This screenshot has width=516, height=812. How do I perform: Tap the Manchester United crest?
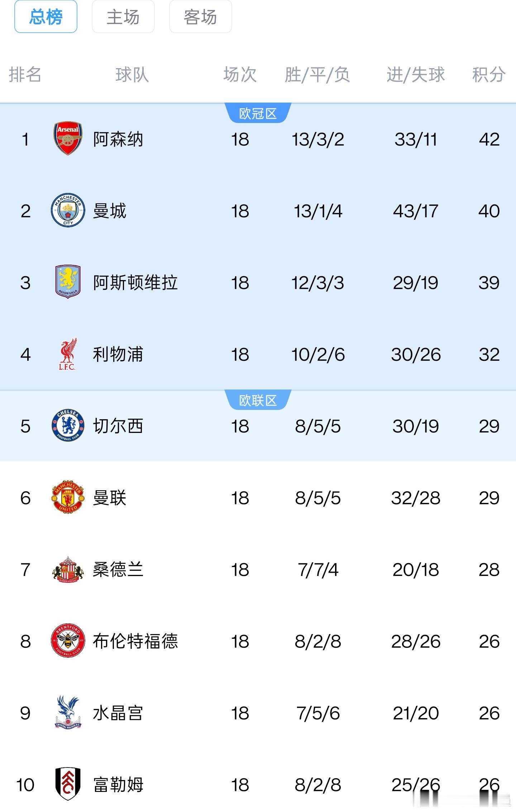68,497
